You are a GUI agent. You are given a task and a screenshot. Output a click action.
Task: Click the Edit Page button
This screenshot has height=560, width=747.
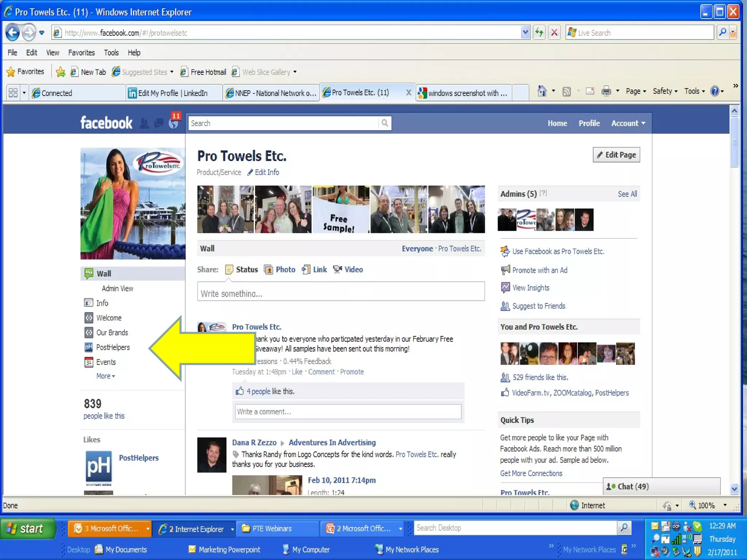(x=616, y=155)
